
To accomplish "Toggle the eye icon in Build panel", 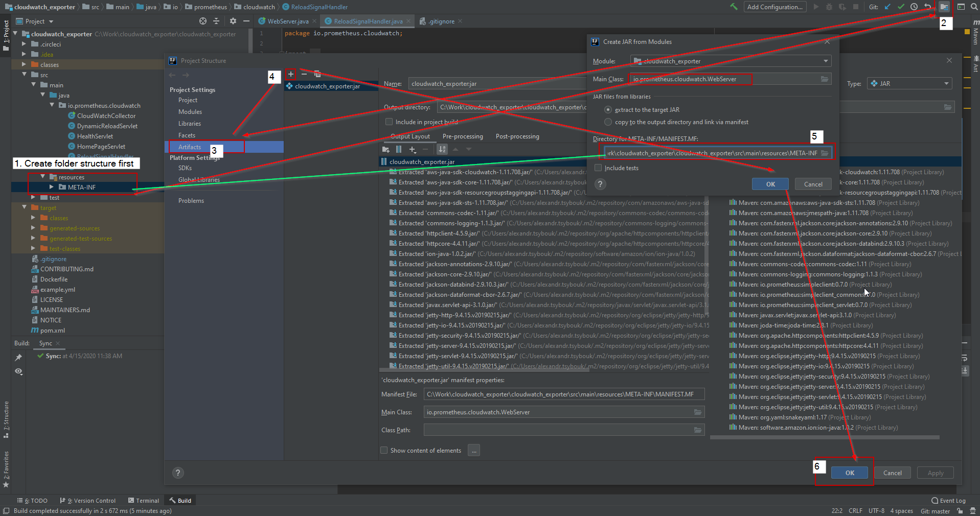I will (18, 371).
